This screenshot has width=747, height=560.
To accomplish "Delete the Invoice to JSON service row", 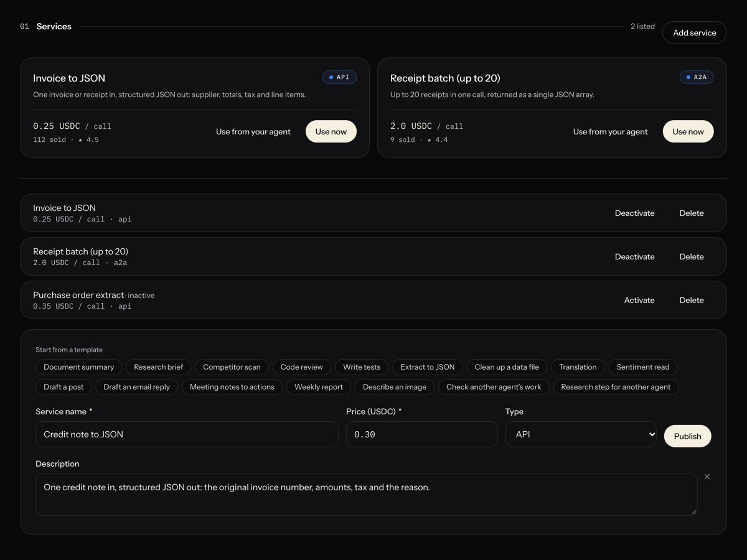I will pyautogui.click(x=692, y=213).
